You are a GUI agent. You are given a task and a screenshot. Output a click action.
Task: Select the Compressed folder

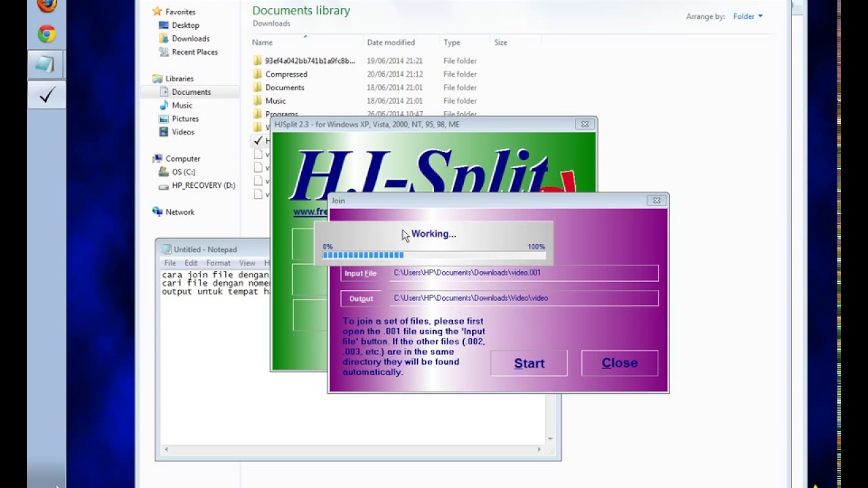tap(286, 75)
